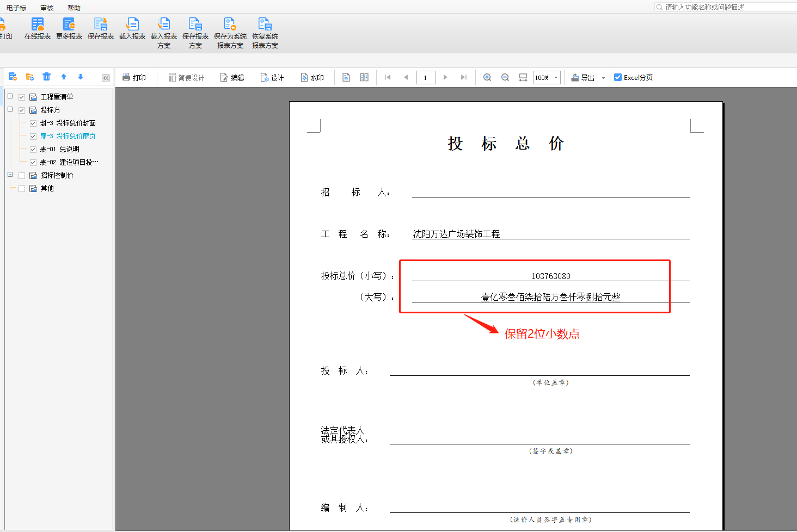Select 表-02 建设项目投 in tree
797x532 pixels.
69,162
